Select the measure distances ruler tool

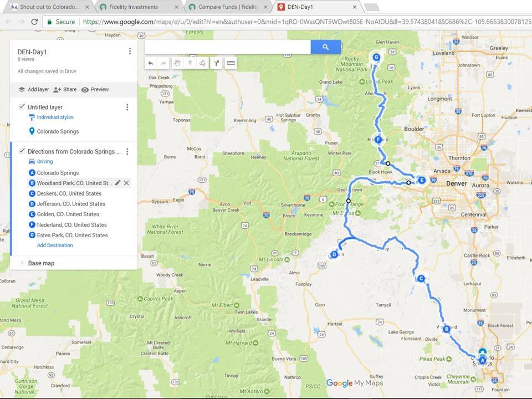(x=231, y=63)
